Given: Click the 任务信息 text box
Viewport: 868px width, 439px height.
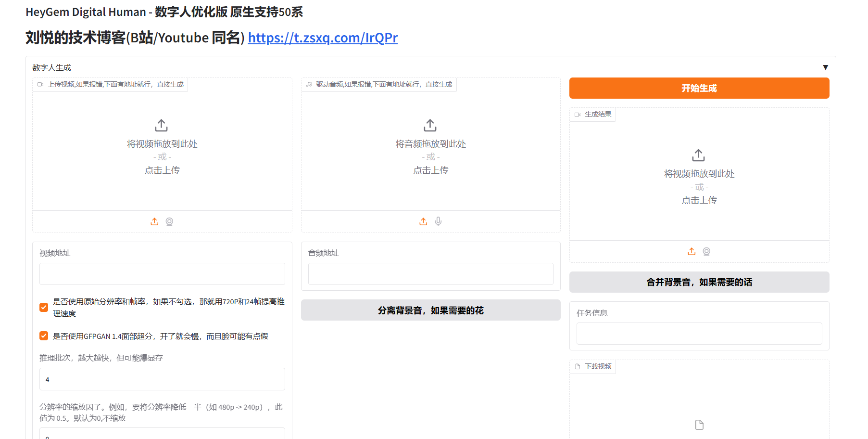Looking at the screenshot, I should click(699, 334).
